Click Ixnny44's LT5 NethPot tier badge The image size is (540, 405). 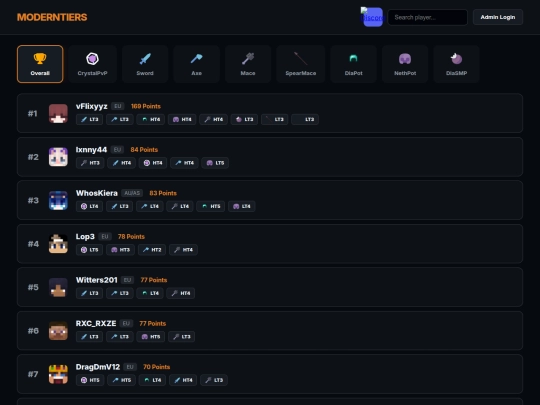[215, 163]
